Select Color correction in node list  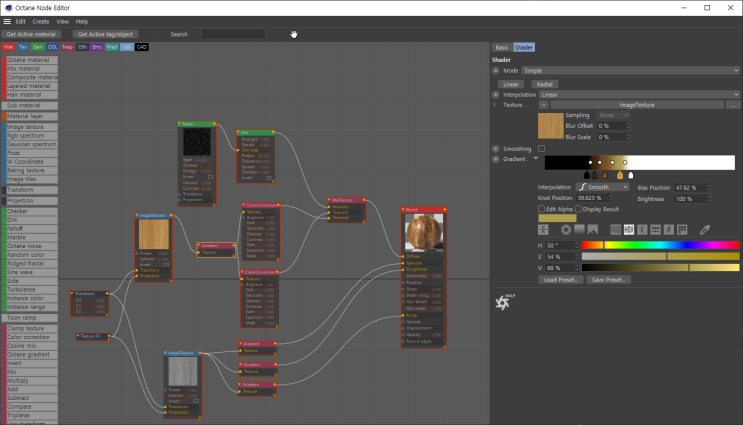pos(30,337)
